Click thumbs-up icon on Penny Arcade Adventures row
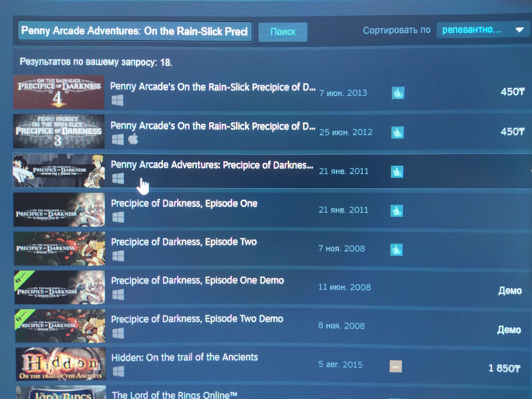Screen dimensions: 532x399 [x=397, y=171]
